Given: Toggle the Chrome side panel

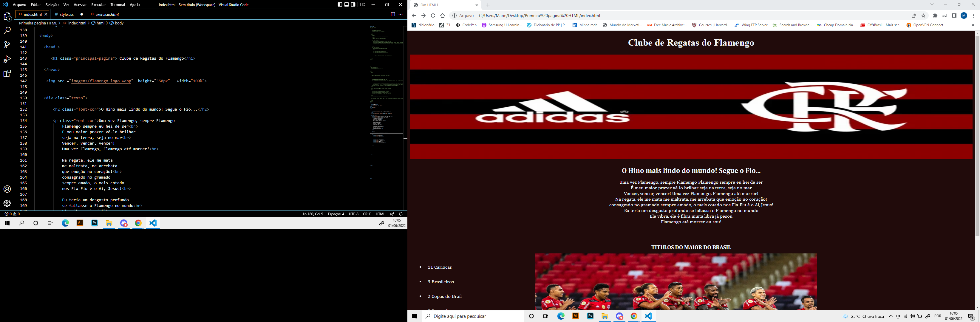Looking at the screenshot, I should pos(954,16).
